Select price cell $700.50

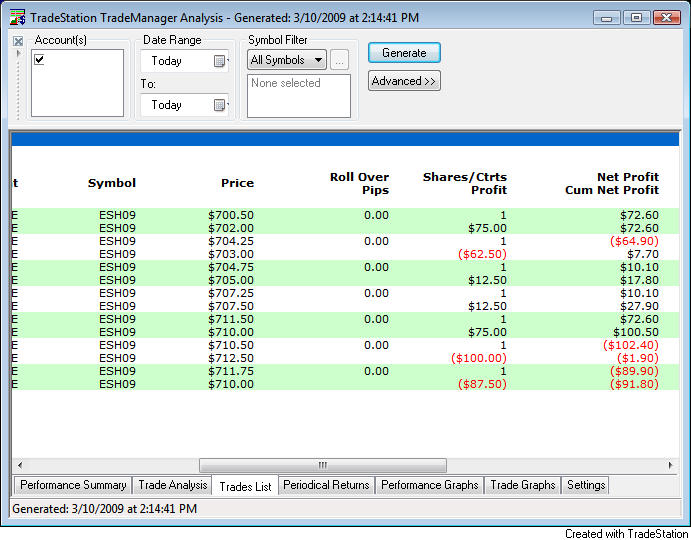click(x=231, y=215)
